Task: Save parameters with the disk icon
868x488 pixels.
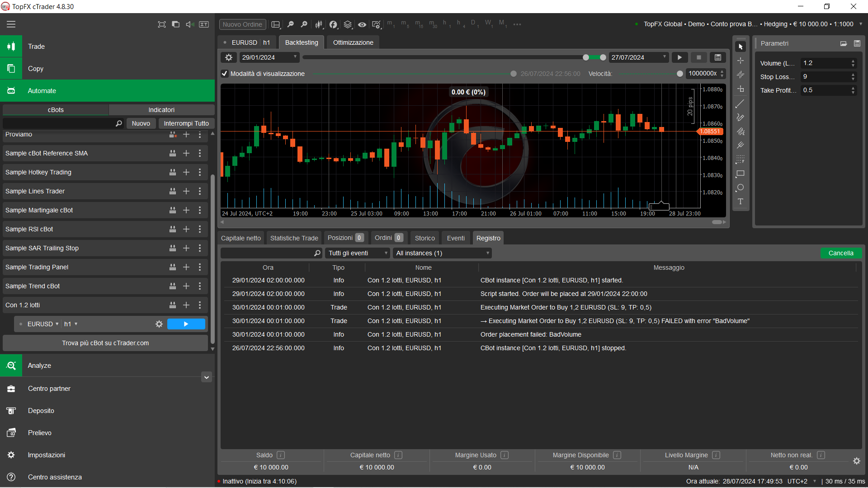Action: 857,43
